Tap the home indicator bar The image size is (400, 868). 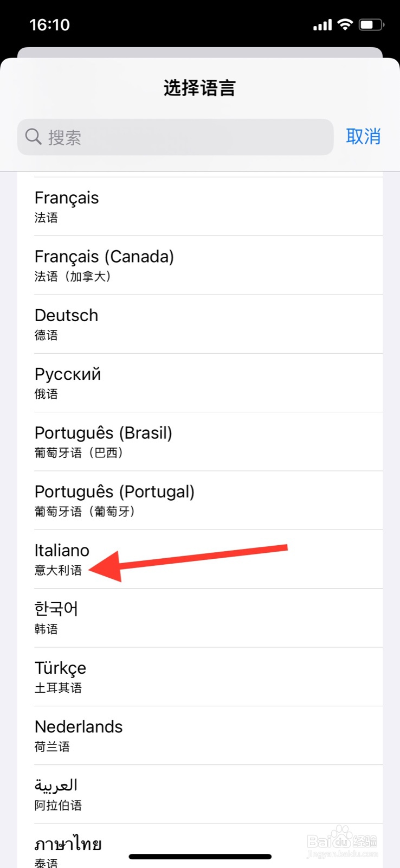coord(200,857)
